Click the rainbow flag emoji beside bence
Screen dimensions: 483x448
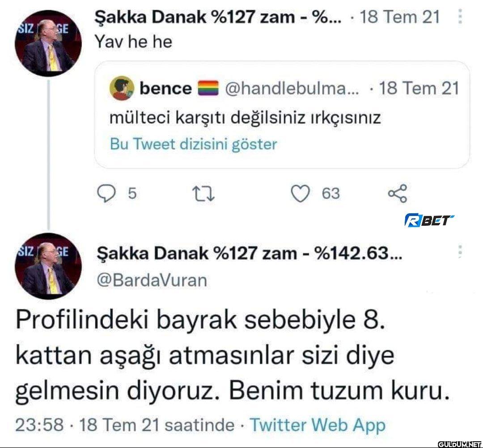pyautogui.click(x=207, y=89)
